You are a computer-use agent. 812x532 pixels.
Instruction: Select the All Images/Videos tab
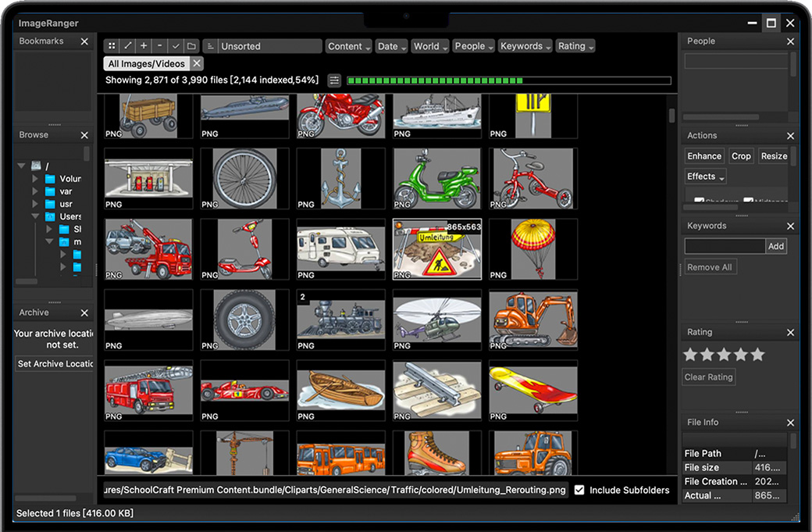(x=146, y=63)
